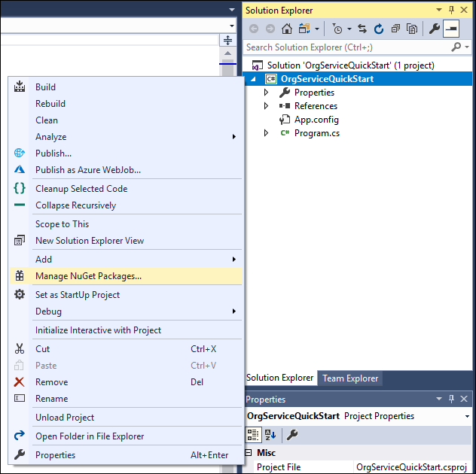Choose Rebuild from the context menu
Viewport: 476px width, 474px height.
(x=125, y=103)
